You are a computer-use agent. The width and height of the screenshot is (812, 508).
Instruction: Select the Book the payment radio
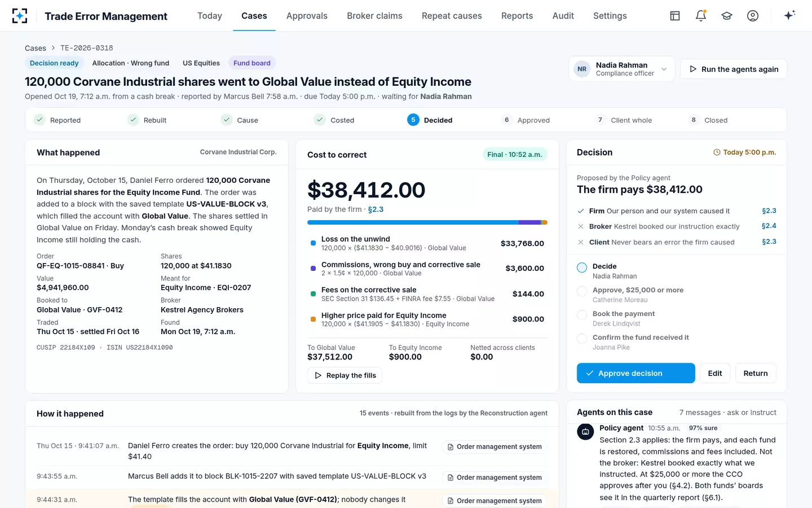582,315
